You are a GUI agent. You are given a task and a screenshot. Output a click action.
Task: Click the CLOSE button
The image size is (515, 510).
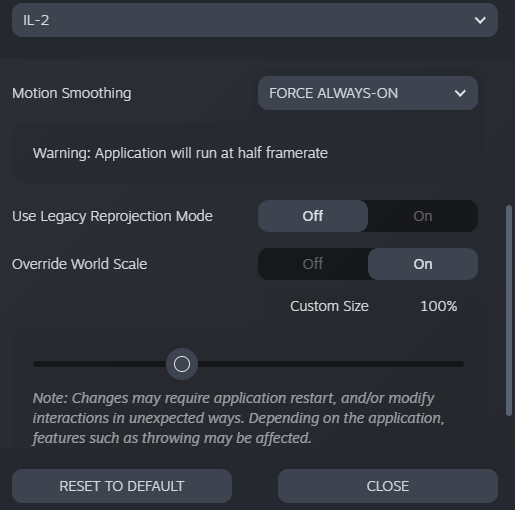pos(388,486)
